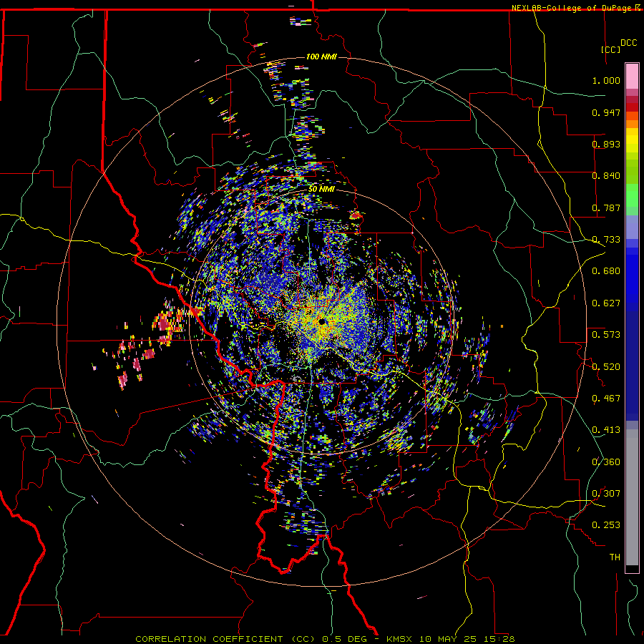Click the 0.893 scale value

tap(606, 144)
